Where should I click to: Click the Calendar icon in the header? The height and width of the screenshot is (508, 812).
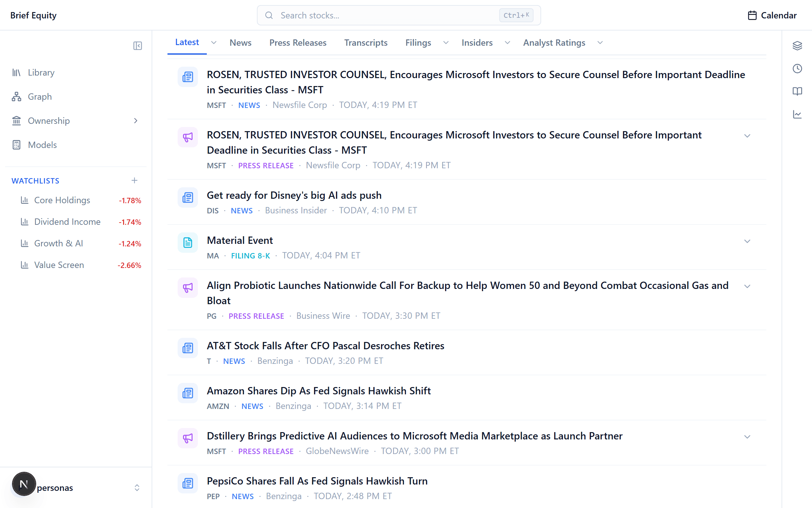tap(752, 16)
